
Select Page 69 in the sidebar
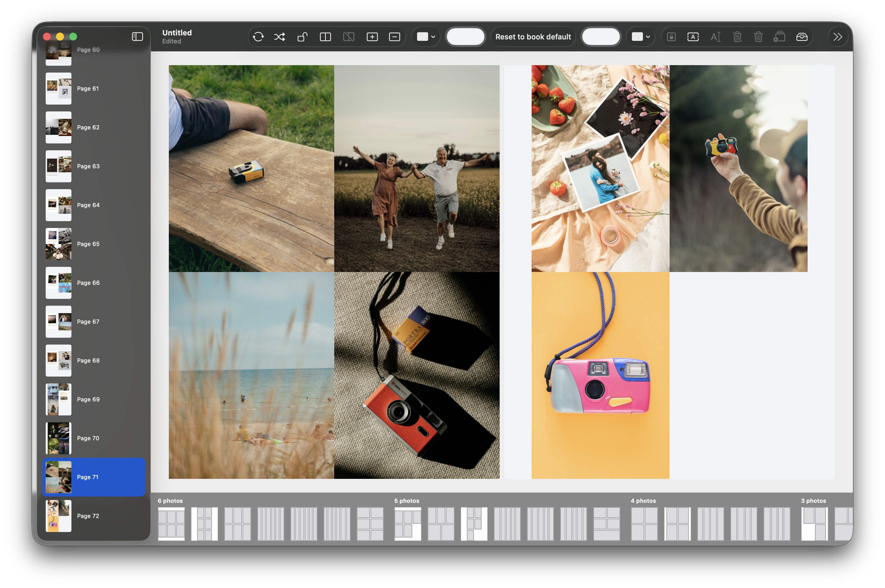[94, 399]
